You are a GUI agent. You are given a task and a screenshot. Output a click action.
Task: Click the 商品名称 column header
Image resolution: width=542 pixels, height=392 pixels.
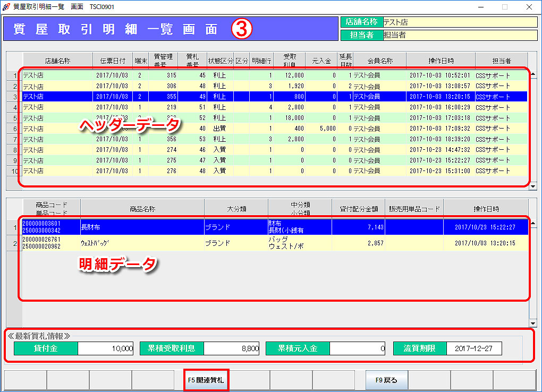pyautogui.click(x=142, y=209)
